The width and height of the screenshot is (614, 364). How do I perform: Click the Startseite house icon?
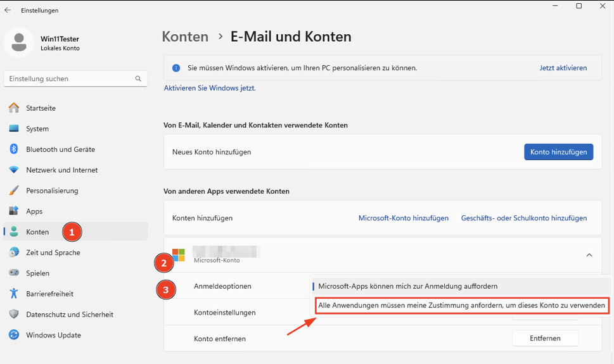click(14, 108)
